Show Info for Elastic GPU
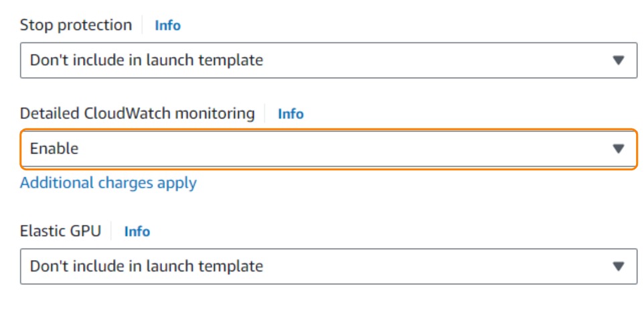 tap(137, 231)
